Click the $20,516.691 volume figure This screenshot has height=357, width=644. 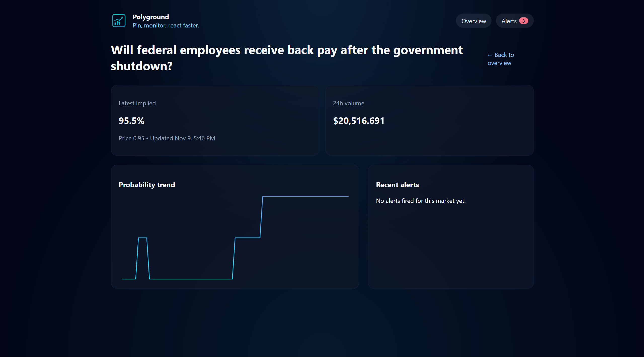(359, 121)
